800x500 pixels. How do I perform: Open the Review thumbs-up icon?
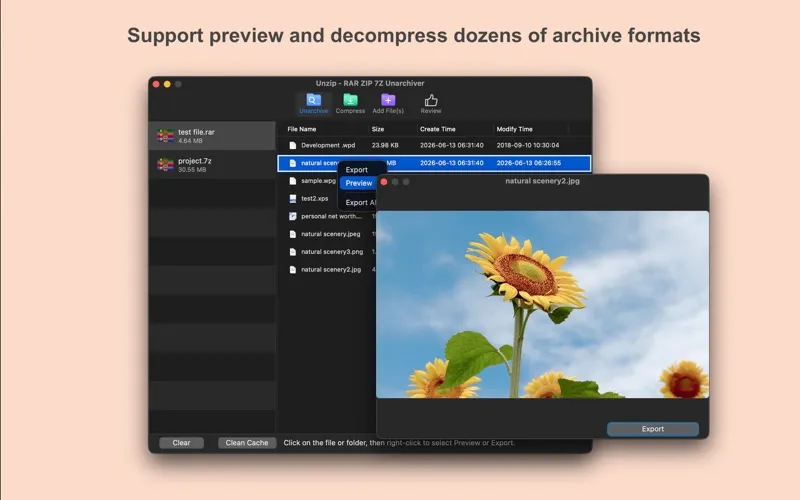(431, 100)
